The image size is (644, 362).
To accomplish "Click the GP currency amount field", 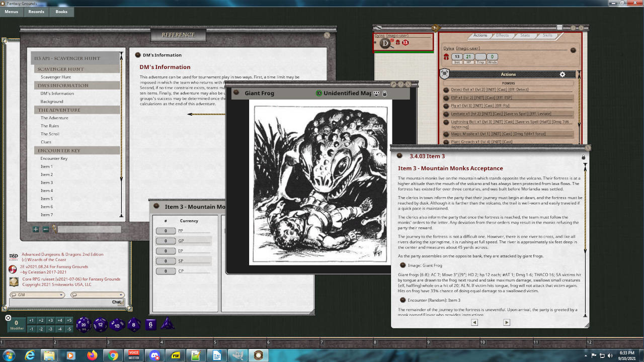I will 166,241.
